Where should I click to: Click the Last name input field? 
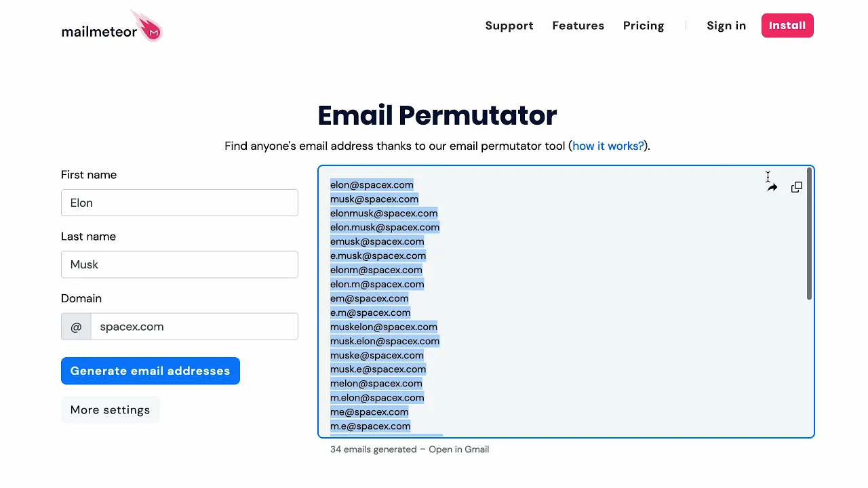pos(180,264)
